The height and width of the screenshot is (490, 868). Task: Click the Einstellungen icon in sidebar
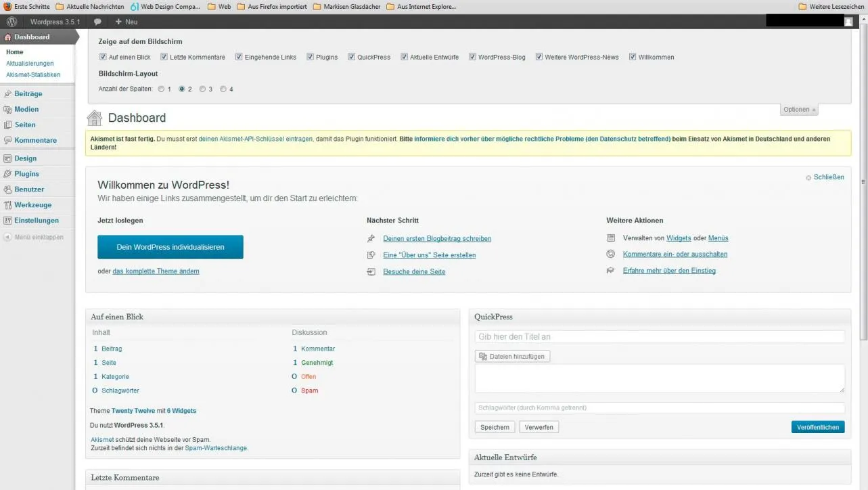tap(7, 221)
